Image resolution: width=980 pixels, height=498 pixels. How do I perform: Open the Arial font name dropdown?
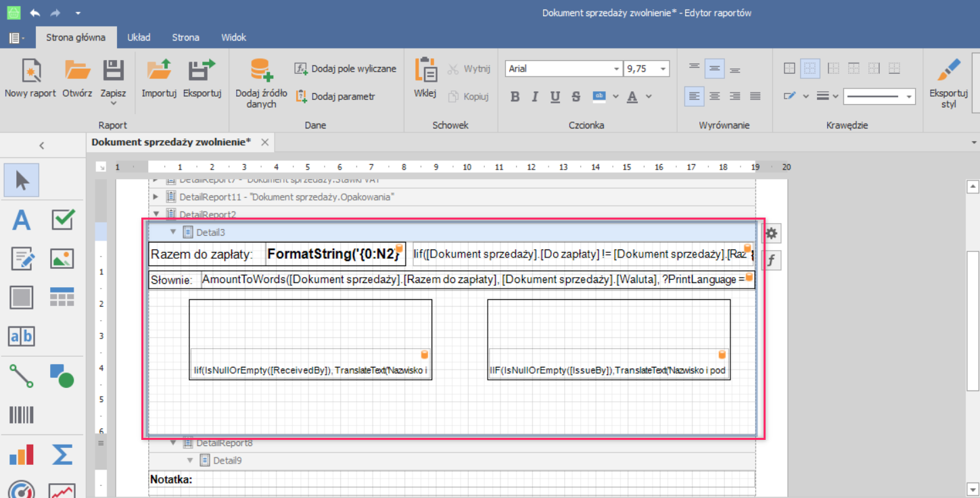tap(616, 69)
